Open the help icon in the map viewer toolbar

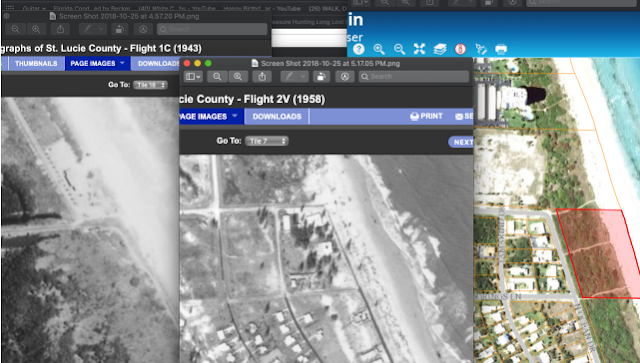359,49
